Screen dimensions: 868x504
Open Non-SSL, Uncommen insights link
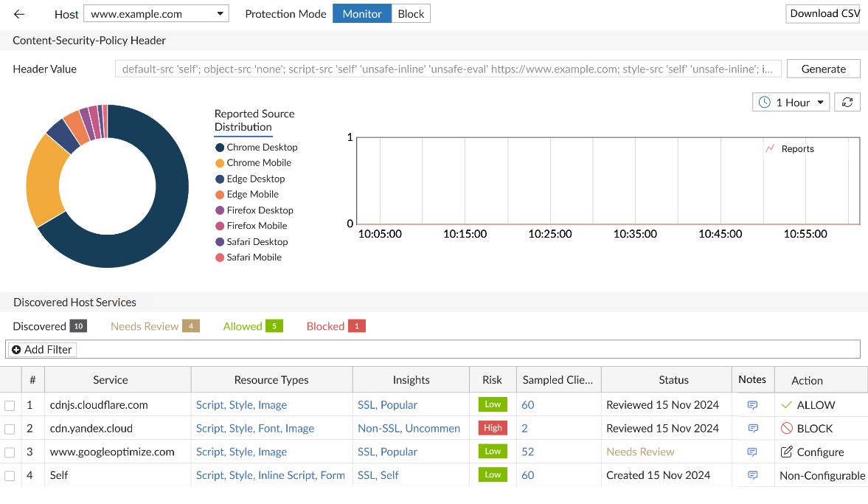409,428
